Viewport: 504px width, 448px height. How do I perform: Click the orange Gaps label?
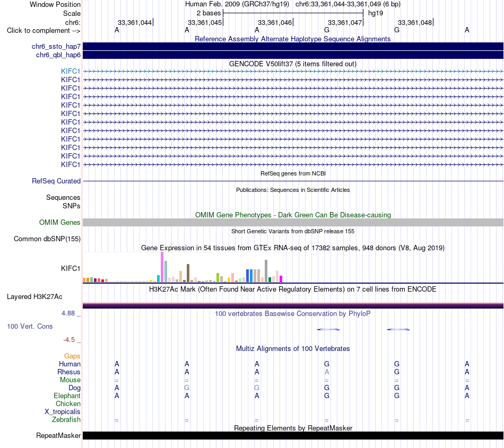tap(72, 356)
